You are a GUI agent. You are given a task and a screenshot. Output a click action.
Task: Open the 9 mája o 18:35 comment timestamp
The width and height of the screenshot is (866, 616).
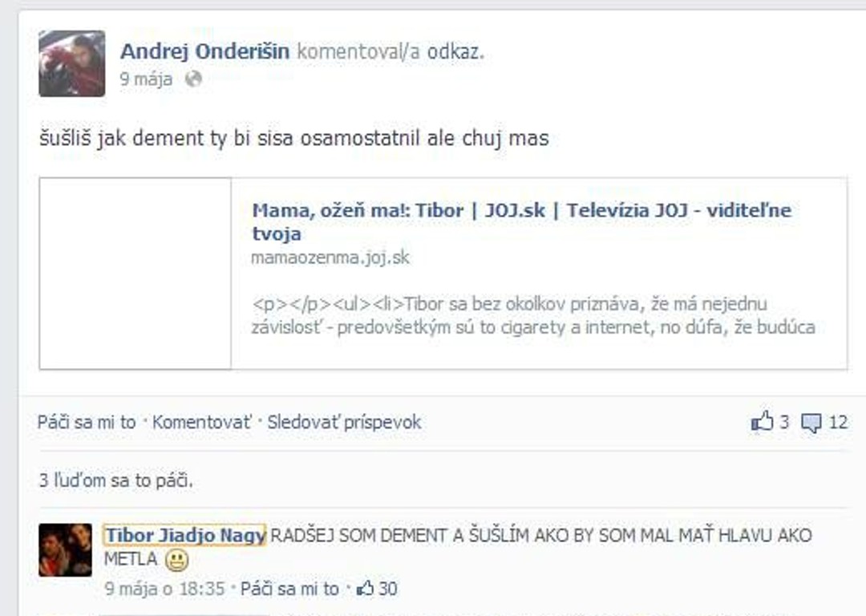point(164,589)
